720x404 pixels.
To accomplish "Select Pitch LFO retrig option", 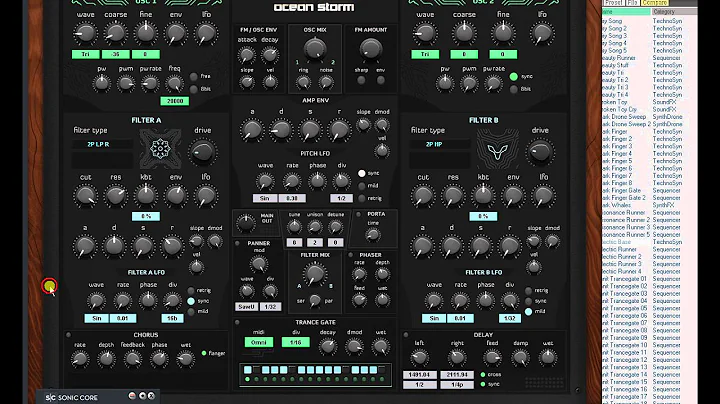I will click(362, 198).
